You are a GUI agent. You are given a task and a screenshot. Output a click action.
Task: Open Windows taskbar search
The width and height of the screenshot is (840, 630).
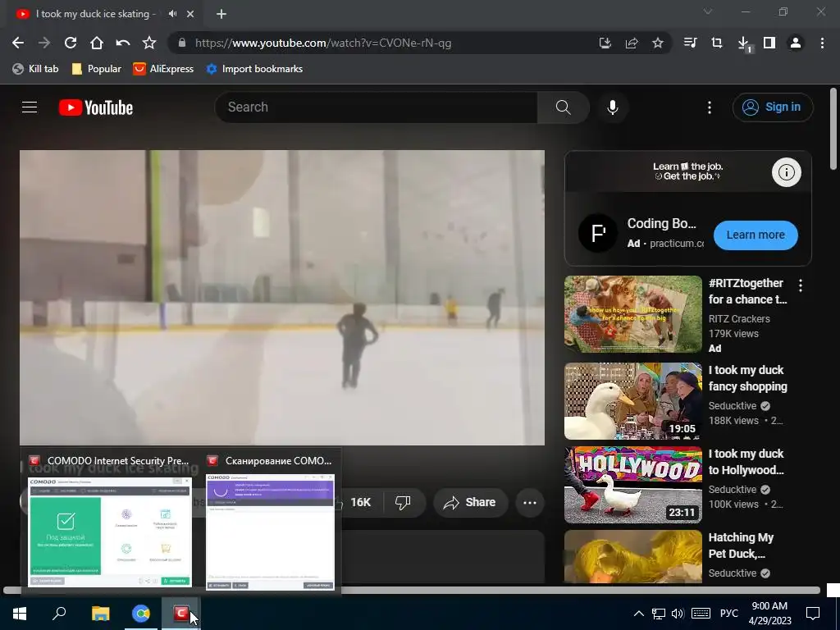pyautogui.click(x=59, y=614)
